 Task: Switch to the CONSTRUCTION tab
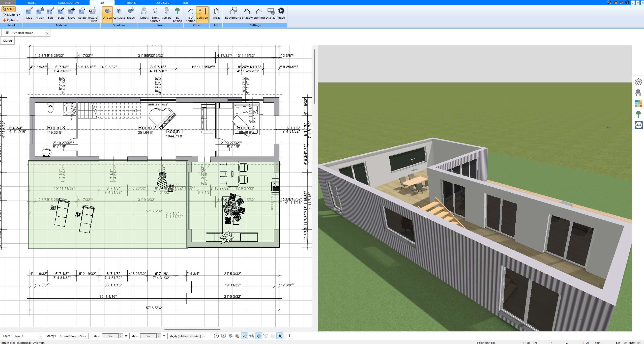[x=68, y=3]
